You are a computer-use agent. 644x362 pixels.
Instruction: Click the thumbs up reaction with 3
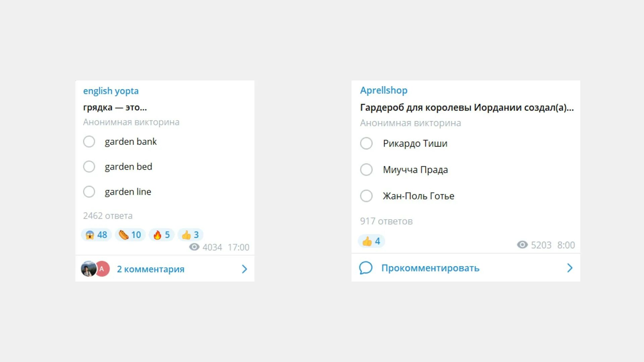pos(191,235)
